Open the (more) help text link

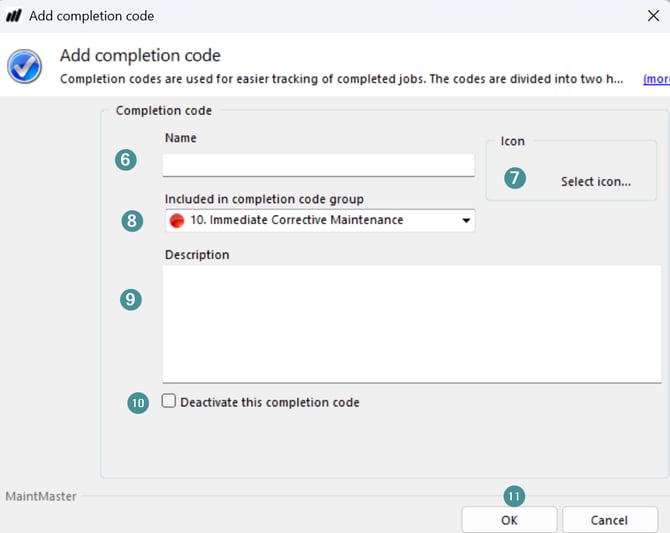point(656,79)
